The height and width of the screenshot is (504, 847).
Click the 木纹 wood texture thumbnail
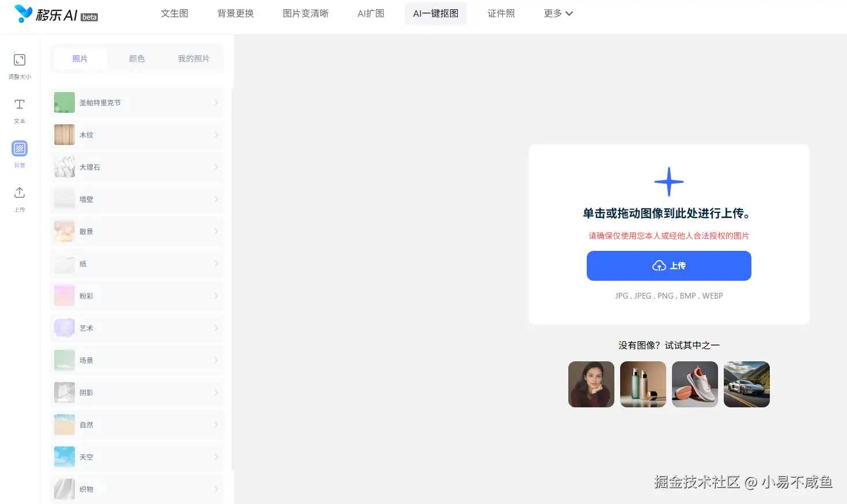click(x=64, y=135)
